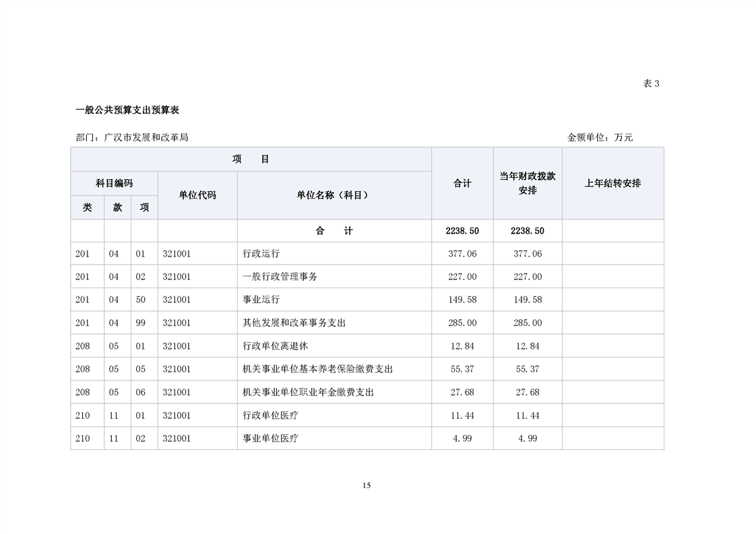
Task: Click 149.58 in 当年财政拨款安排 column
Action: tap(528, 299)
